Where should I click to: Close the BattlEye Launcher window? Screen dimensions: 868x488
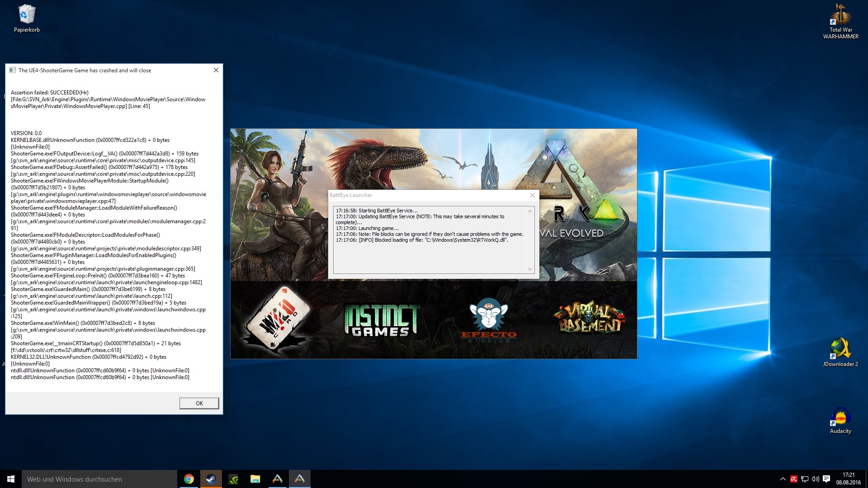click(533, 195)
